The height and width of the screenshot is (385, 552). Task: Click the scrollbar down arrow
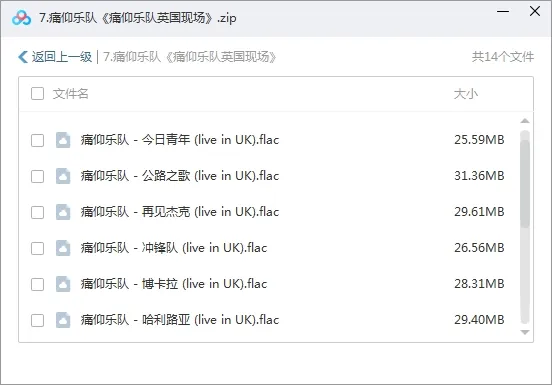click(x=525, y=332)
